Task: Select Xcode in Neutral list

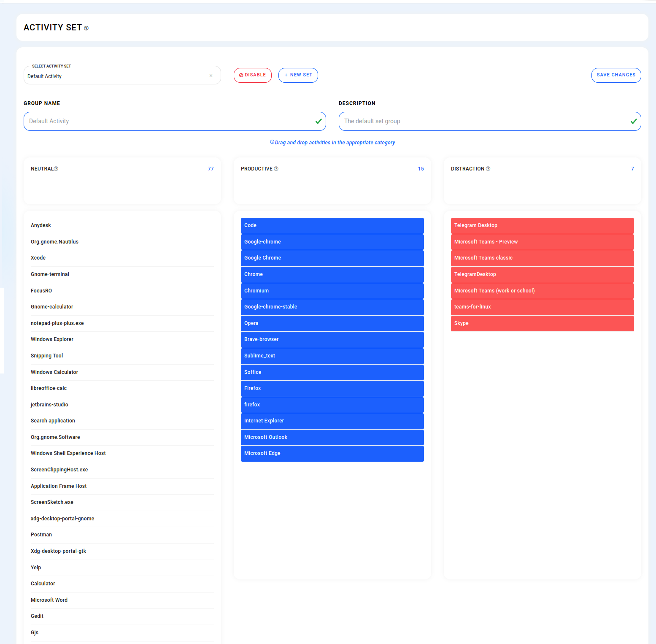Action: coord(122,258)
